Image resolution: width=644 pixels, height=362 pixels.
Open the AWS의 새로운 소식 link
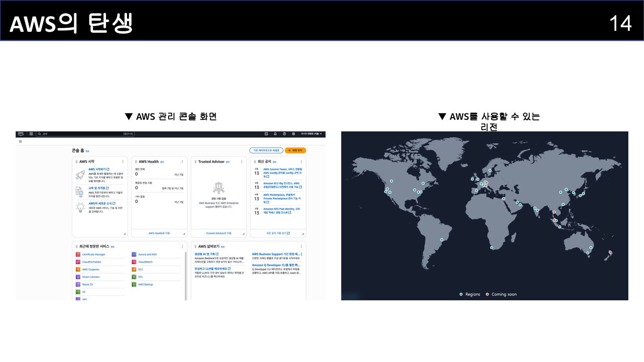coord(102,203)
